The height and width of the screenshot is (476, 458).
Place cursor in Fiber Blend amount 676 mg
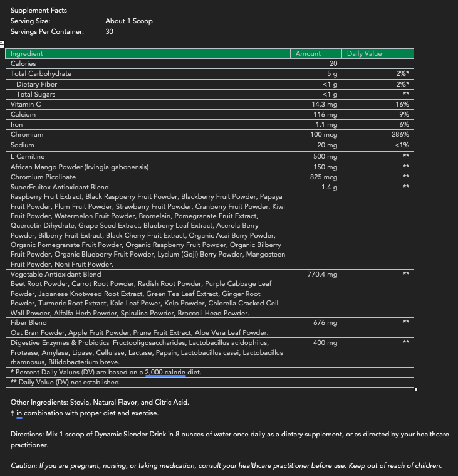[x=325, y=323]
